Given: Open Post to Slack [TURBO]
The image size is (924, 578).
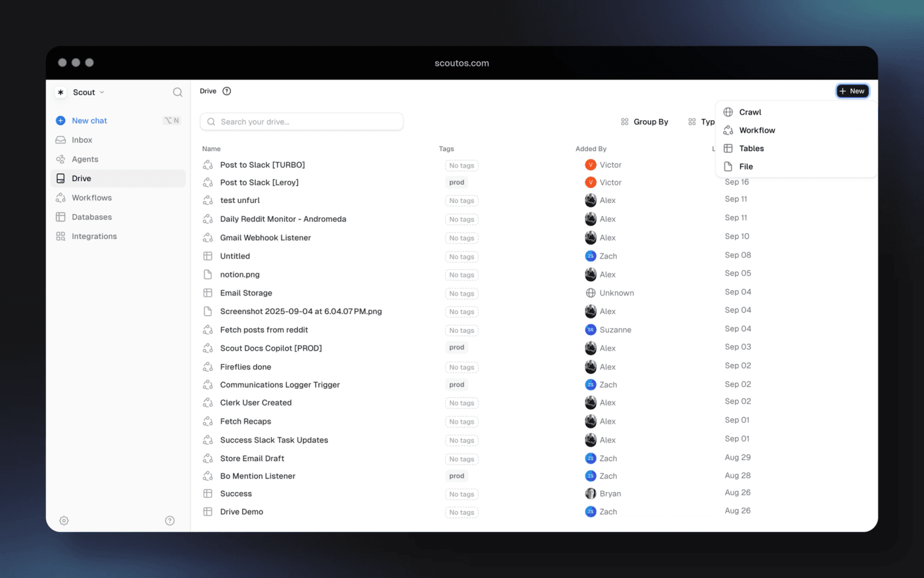Looking at the screenshot, I should pos(262,165).
